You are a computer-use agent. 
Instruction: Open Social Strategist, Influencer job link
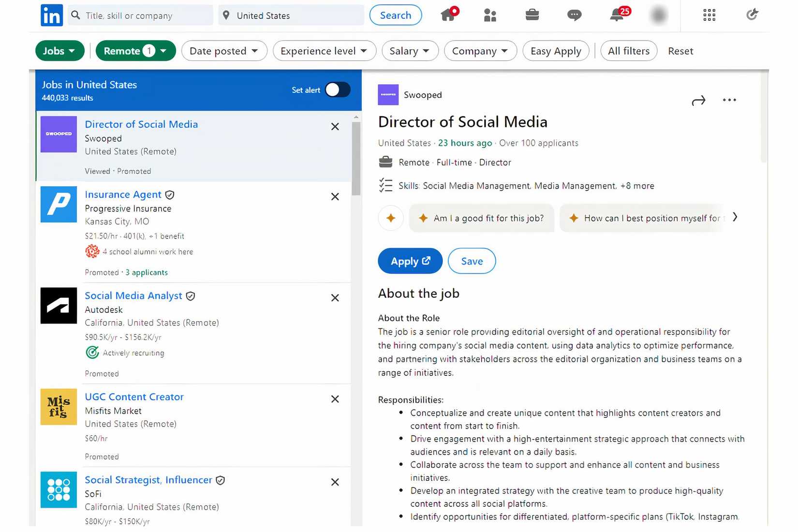pos(148,480)
